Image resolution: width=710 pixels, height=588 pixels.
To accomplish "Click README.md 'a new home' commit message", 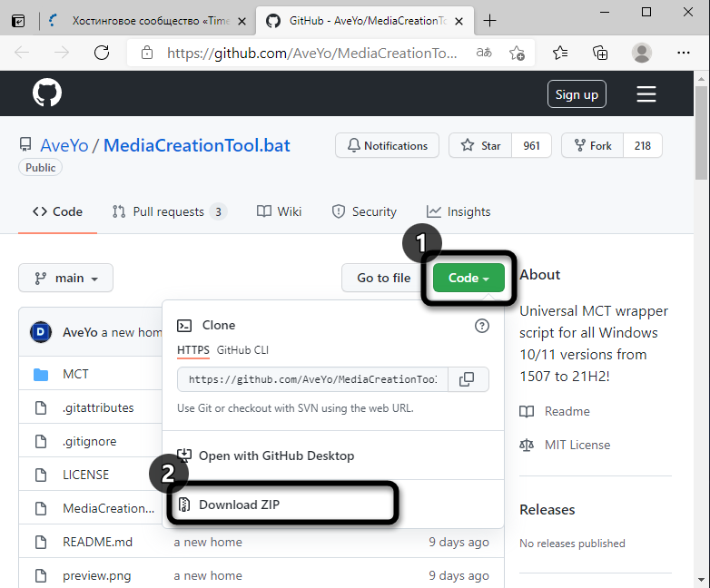I will 208,542.
